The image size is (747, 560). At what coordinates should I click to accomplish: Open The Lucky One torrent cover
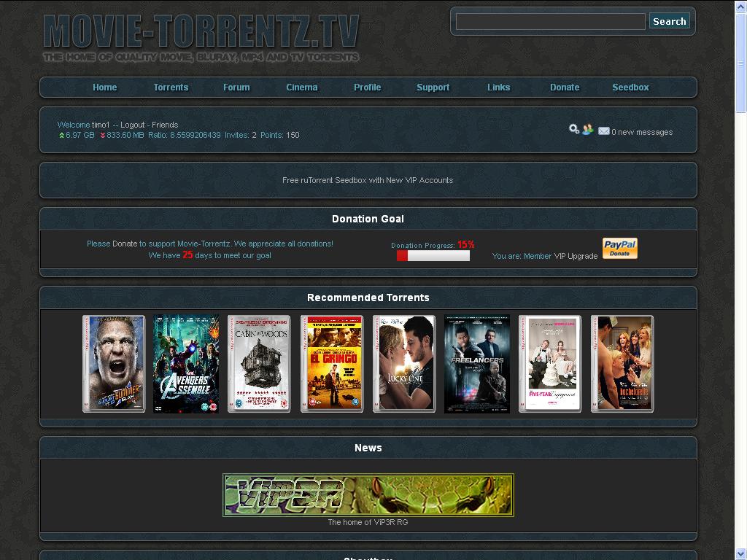click(404, 364)
